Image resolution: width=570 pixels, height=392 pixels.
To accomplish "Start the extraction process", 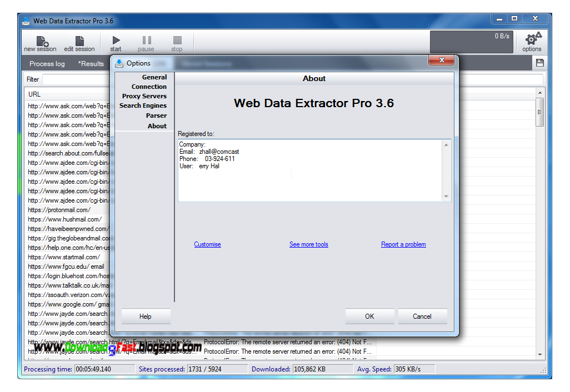I will tap(115, 42).
